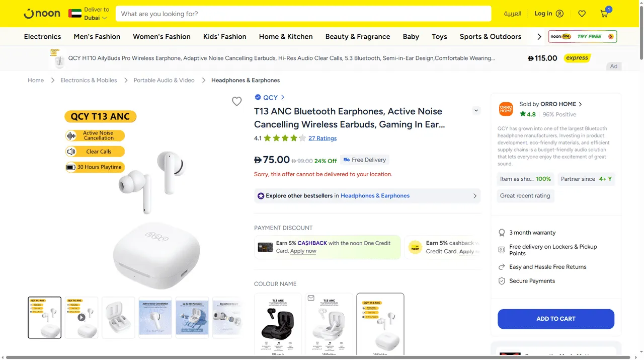
Task: Click the ORRO HOME seller logo
Action: click(x=506, y=109)
